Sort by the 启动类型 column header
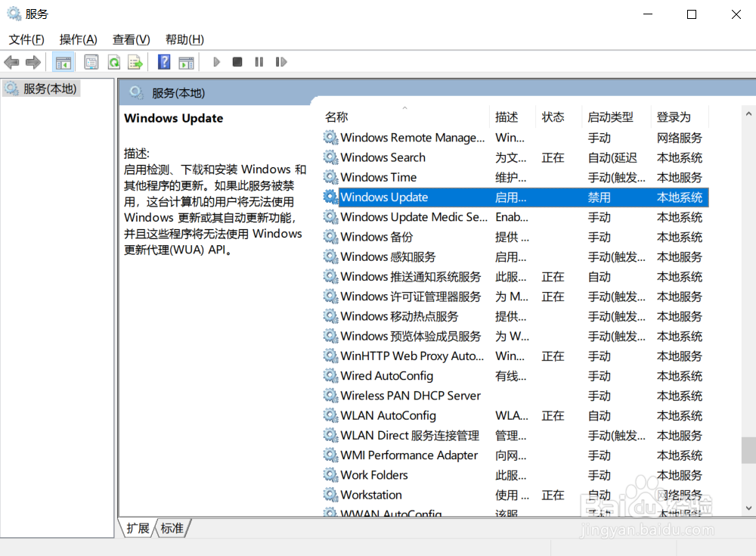The width and height of the screenshot is (756, 556). (615, 116)
